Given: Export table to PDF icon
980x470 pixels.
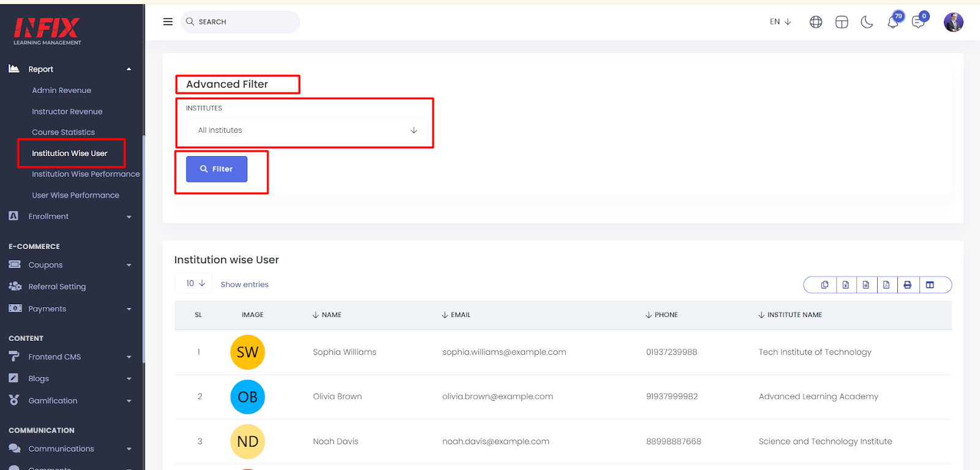Looking at the screenshot, I should pyautogui.click(x=886, y=285).
